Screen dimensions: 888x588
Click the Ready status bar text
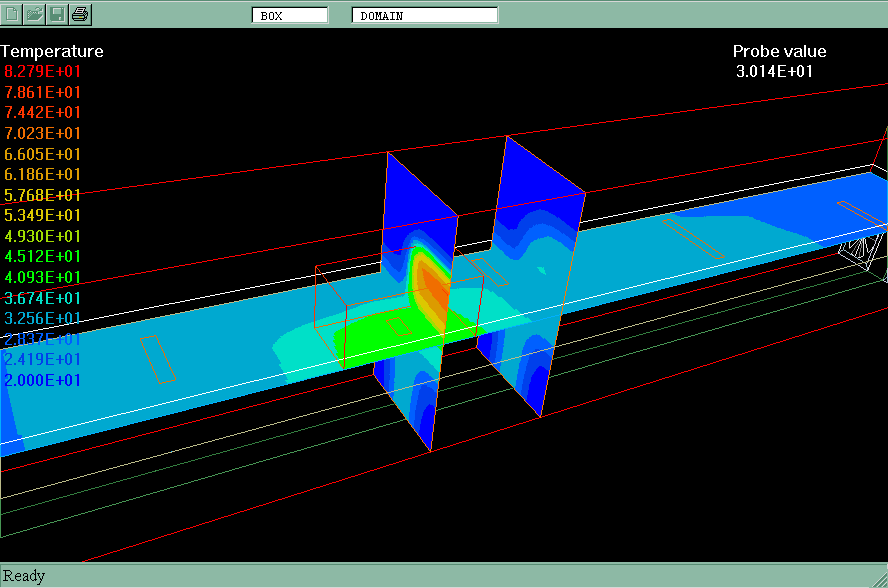[25, 575]
